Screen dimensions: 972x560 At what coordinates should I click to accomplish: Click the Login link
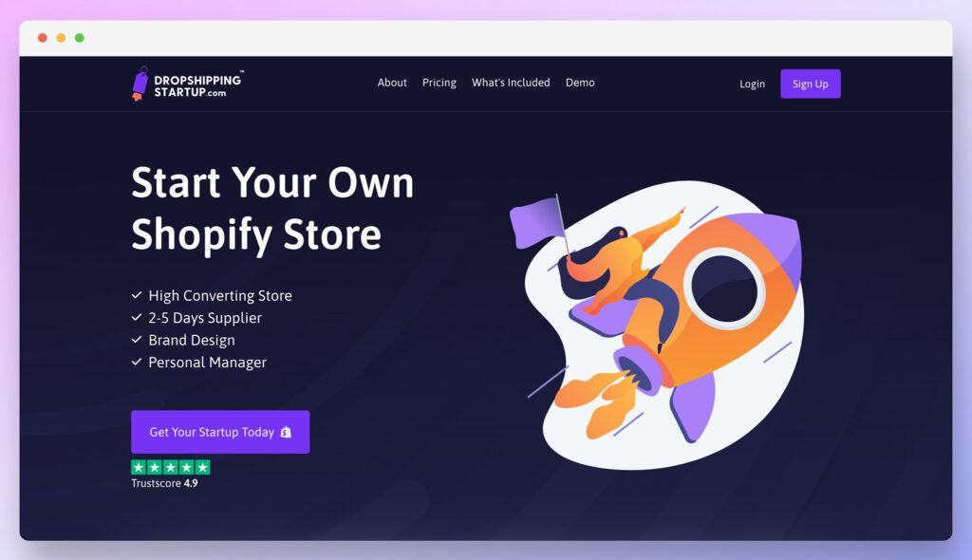[x=752, y=84]
